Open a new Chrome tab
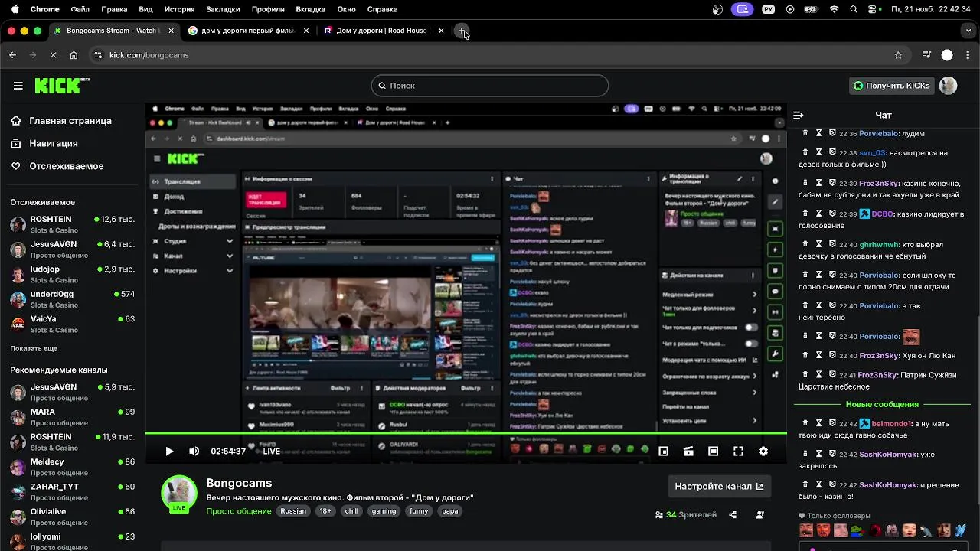The height and width of the screenshot is (551, 980). 462,31
